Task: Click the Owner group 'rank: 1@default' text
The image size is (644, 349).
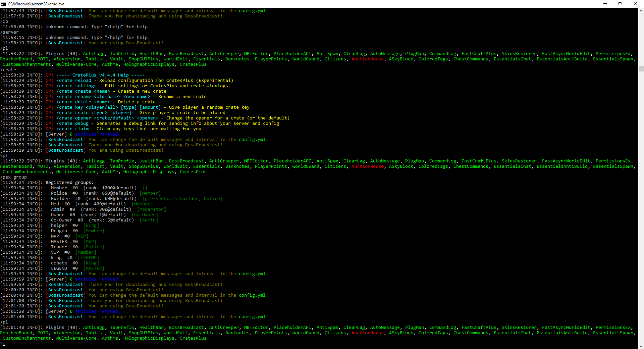Action: click(x=103, y=215)
